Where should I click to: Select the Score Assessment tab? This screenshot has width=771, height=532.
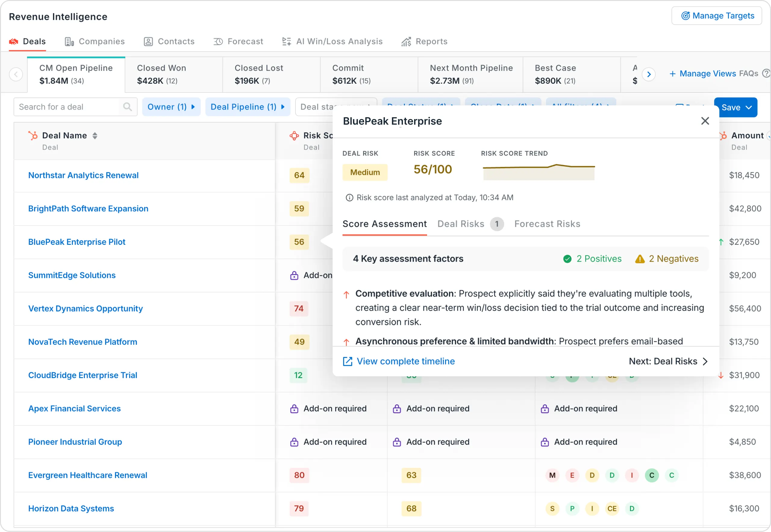coord(385,224)
